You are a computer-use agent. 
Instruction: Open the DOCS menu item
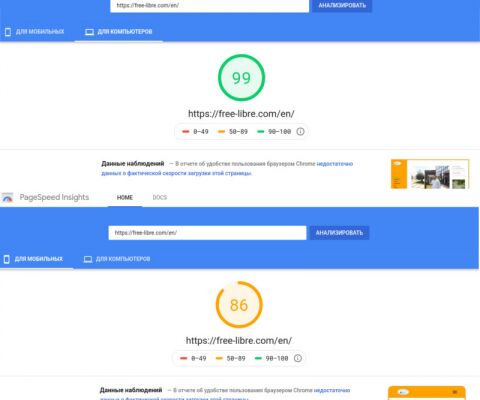[160, 197]
